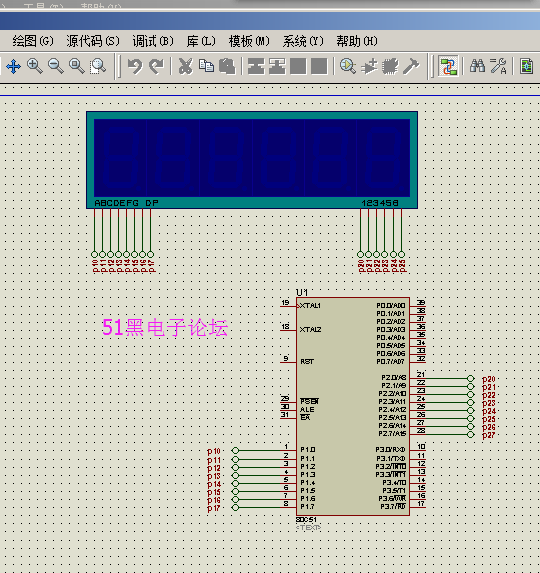Image resolution: width=540 pixels, height=573 pixels.
Task: Zoom to fit the entire sheet
Action: pos(77,67)
